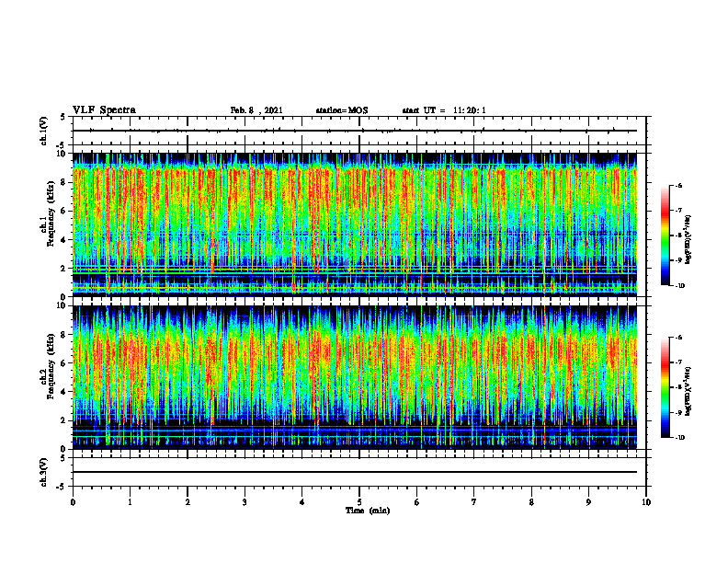Click the time axis tick label "3"
This screenshot has height=563, width=728.
point(245,502)
